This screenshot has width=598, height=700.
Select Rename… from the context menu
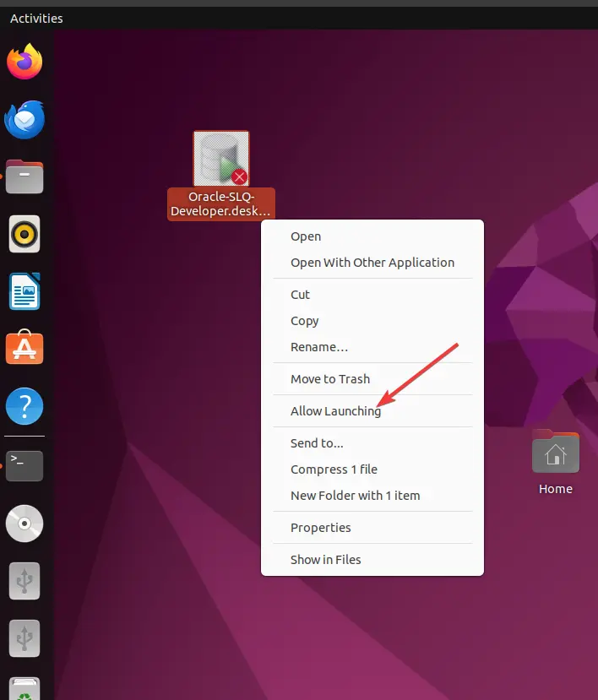tap(372, 347)
